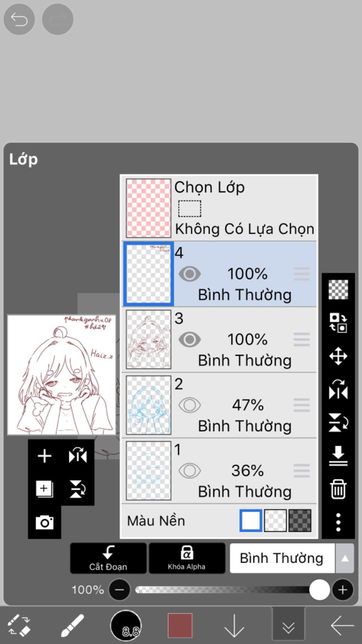Open the Bình Thường blend mode dropdown
This screenshot has width=362, height=644.
(x=292, y=558)
